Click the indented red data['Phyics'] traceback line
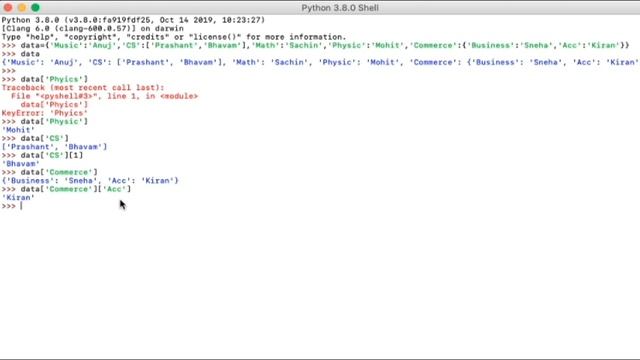 click(54, 105)
